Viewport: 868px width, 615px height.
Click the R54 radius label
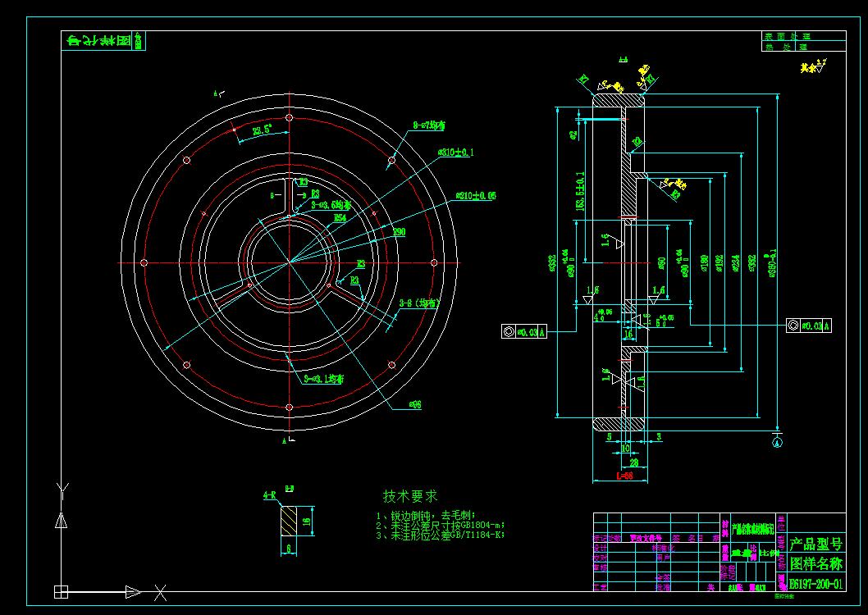[340, 217]
